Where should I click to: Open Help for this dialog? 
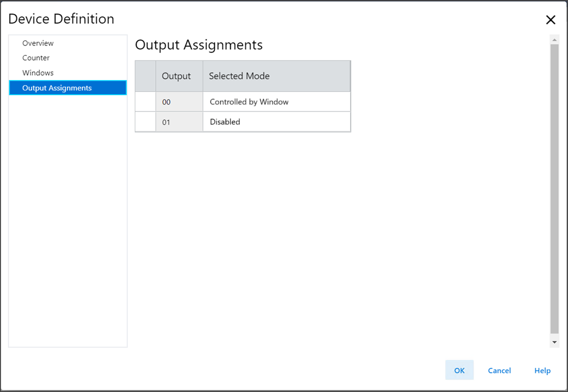542,370
